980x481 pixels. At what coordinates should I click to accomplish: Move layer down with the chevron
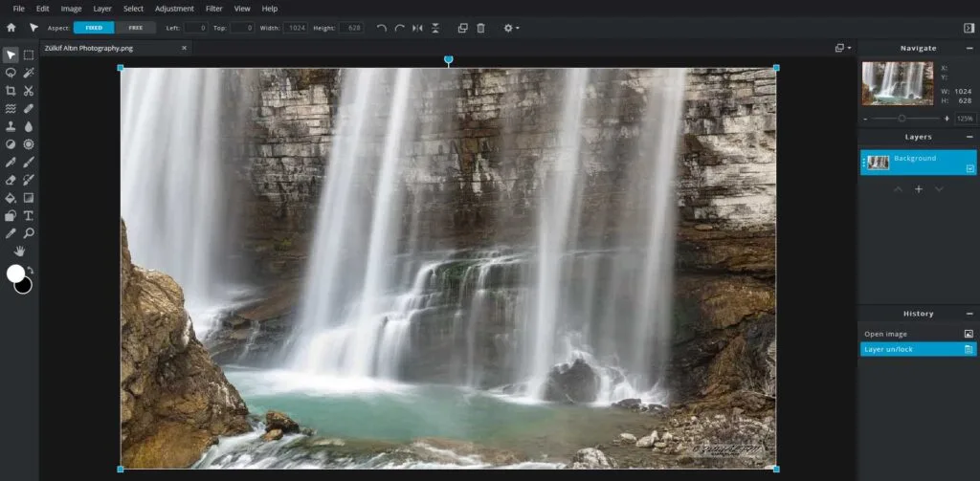pyautogui.click(x=939, y=189)
